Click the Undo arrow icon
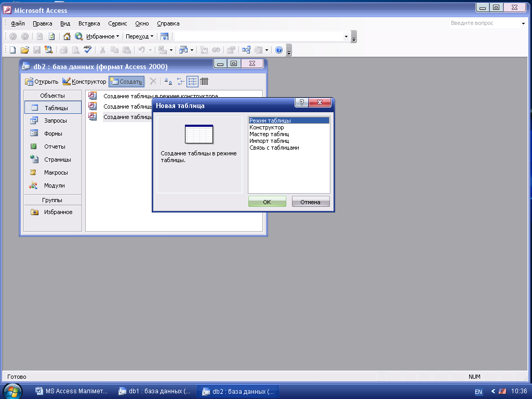The height and width of the screenshot is (399, 532). pyautogui.click(x=142, y=50)
